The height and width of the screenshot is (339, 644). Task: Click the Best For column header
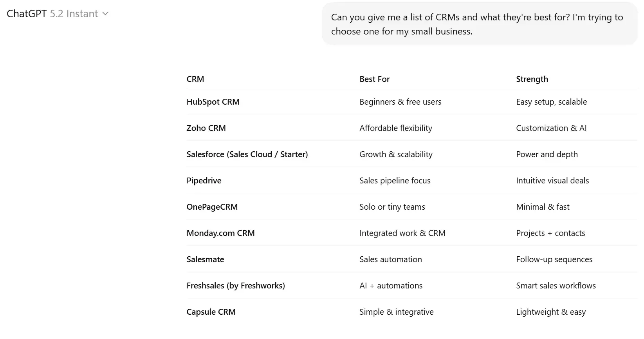tap(374, 79)
